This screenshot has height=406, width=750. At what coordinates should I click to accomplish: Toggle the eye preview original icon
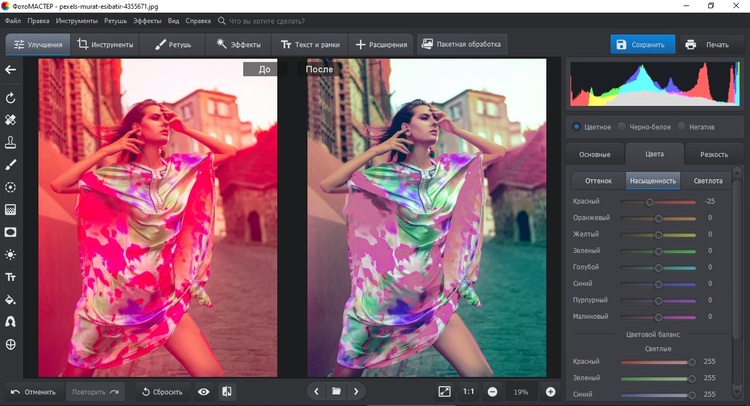[x=204, y=391]
